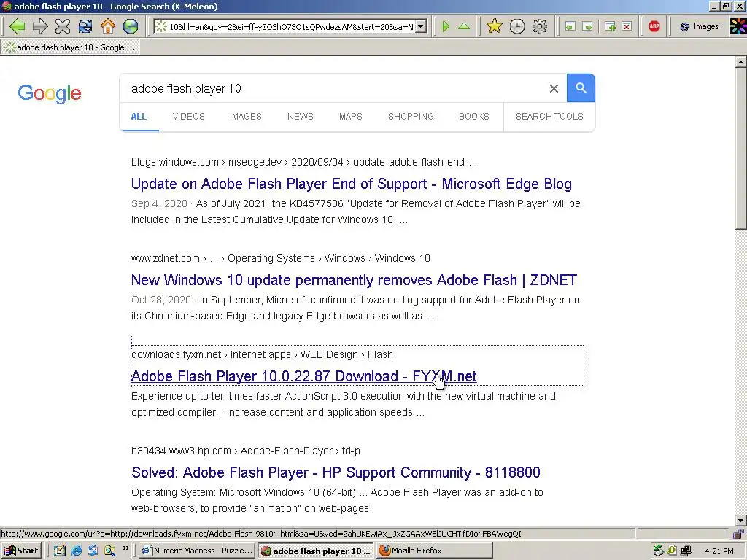747x560 pixels.
Task: Open 'Adobe Flash Player 10.0.22.87 Download - FYXM.net' link
Action: point(303,376)
